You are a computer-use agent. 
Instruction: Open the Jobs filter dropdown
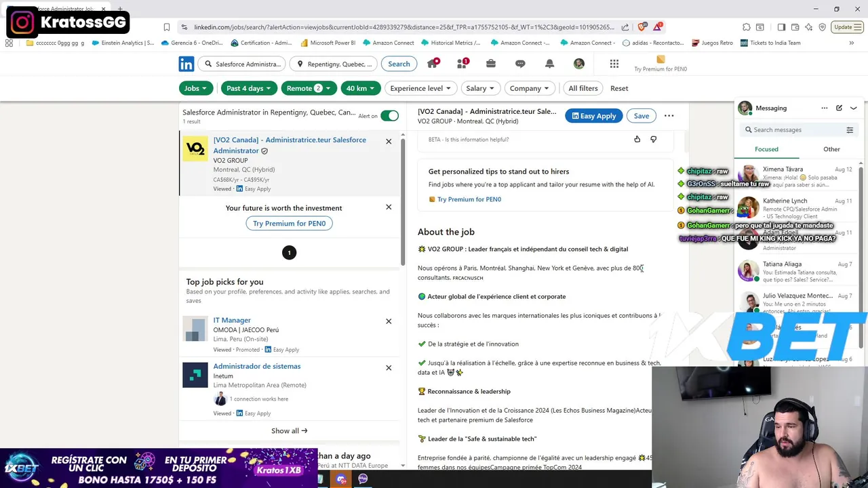197,88
